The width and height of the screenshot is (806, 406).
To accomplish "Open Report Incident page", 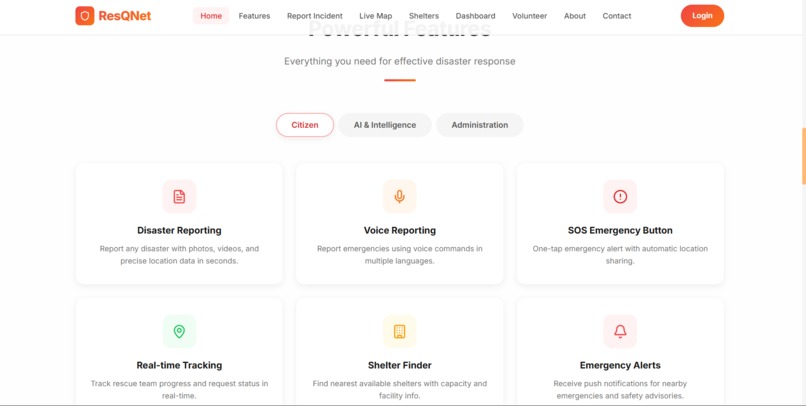I will tap(315, 16).
